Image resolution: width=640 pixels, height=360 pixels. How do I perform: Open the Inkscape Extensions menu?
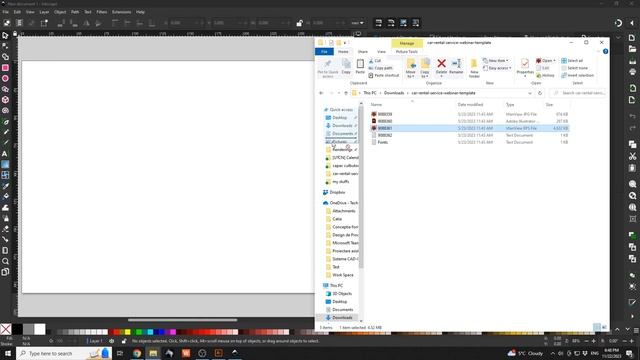[x=122, y=12]
